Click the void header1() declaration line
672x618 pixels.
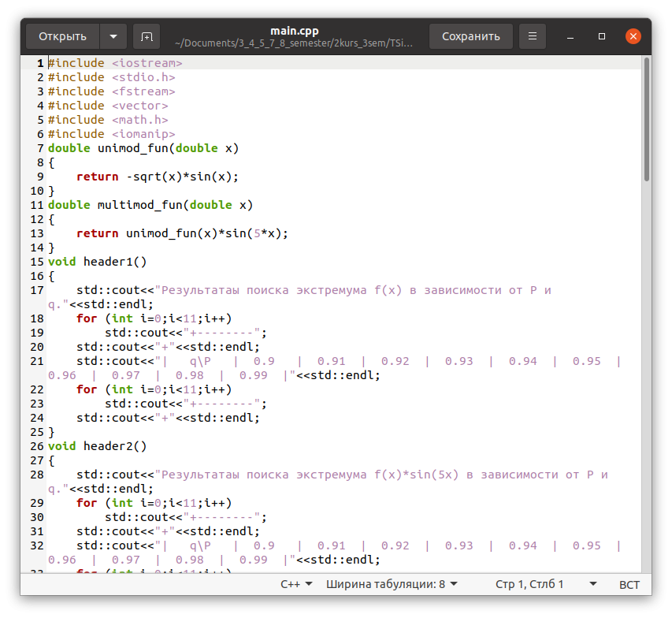click(x=98, y=262)
